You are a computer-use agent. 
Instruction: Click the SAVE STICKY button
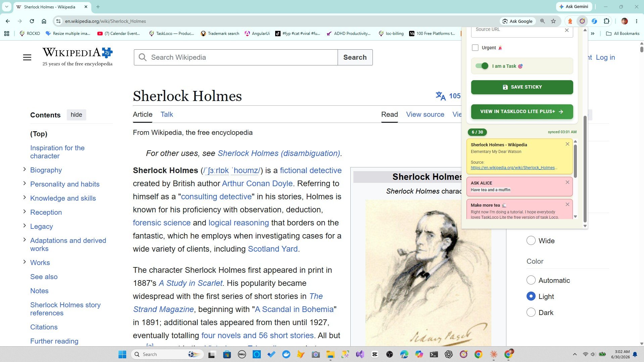tap(522, 87)
